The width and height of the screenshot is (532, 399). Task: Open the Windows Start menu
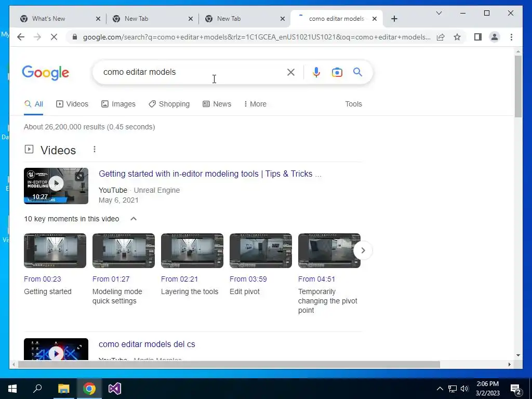click(x=12, y=389)
